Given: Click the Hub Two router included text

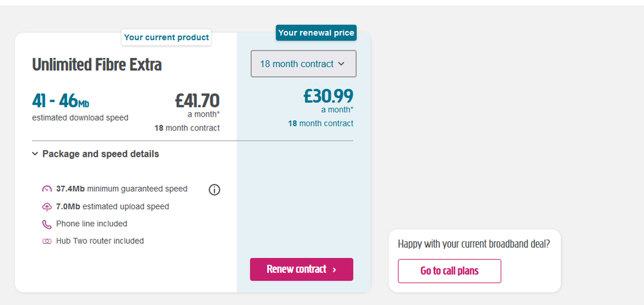Looking at the screenshot, I should (x=100, y=241).
